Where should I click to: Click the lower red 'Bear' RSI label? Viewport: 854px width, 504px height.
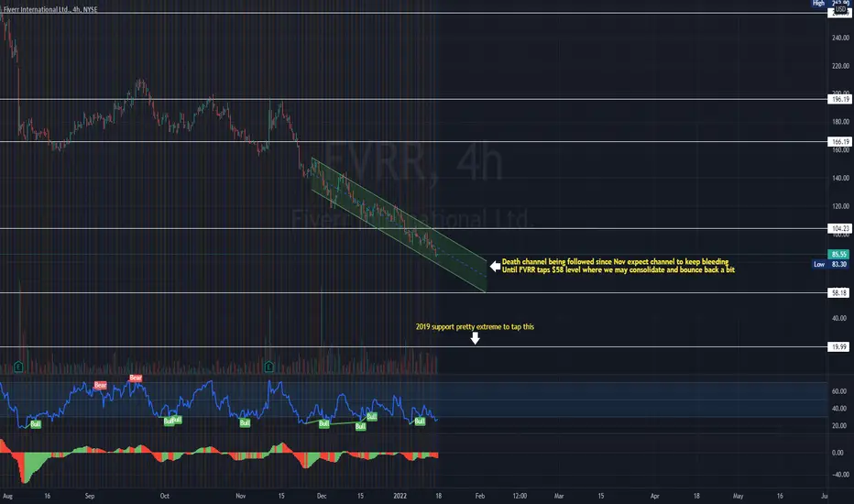pos(100,385)
